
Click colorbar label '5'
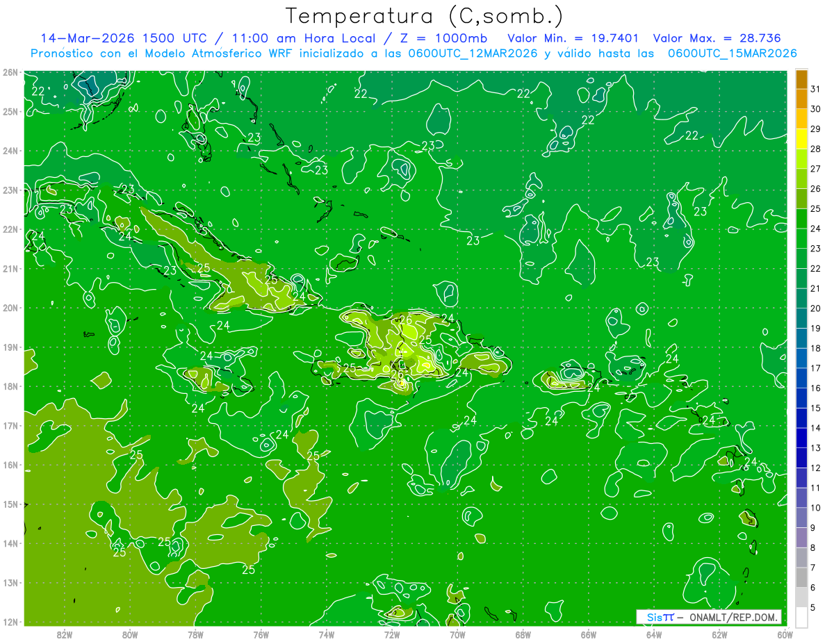click(x=813, y=607)
